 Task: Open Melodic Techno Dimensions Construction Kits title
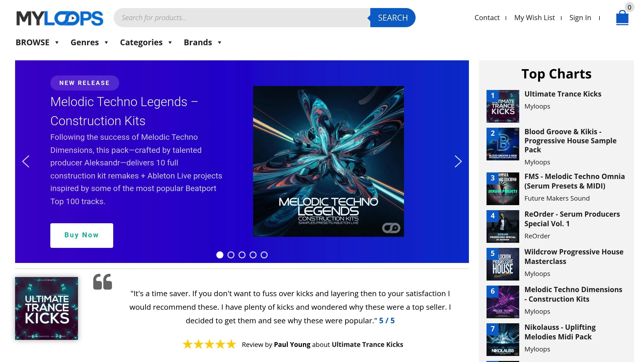pyautogui.click(x=573, y=294)
